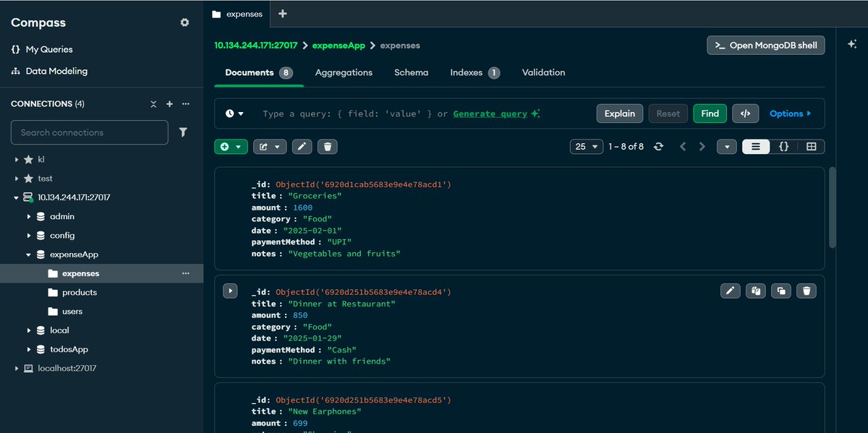Expand the kl connection

click(17, 159)
